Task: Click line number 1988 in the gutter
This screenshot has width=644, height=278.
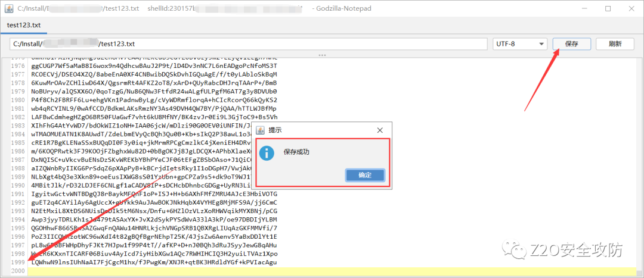Action: [x=18, y=168]
